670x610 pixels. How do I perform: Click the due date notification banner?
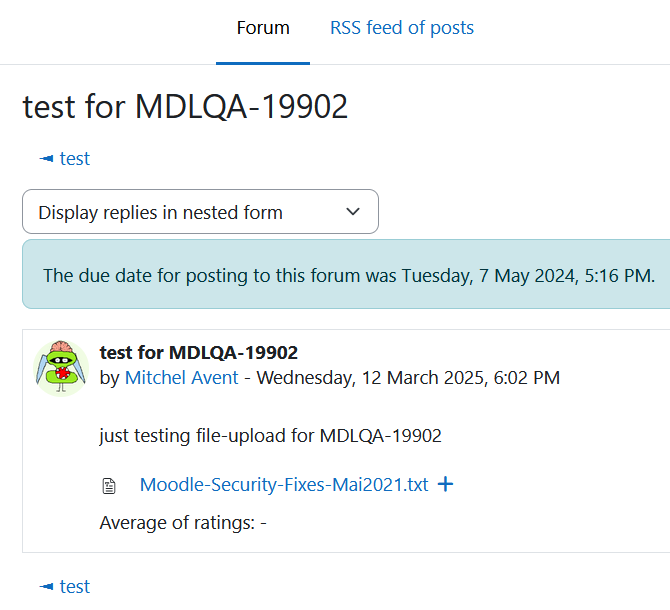(x=346, y=274)
